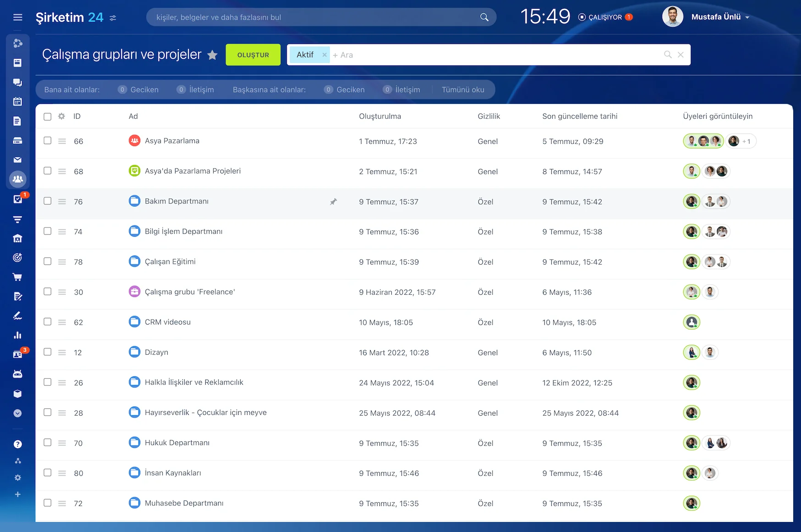Open the hamburger main menu
The height and width of the screenshot is (532, 801).
(18, 17)
